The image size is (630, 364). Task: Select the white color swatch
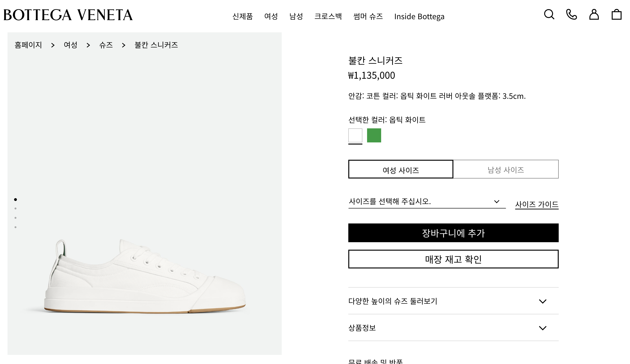pos(355,135)
